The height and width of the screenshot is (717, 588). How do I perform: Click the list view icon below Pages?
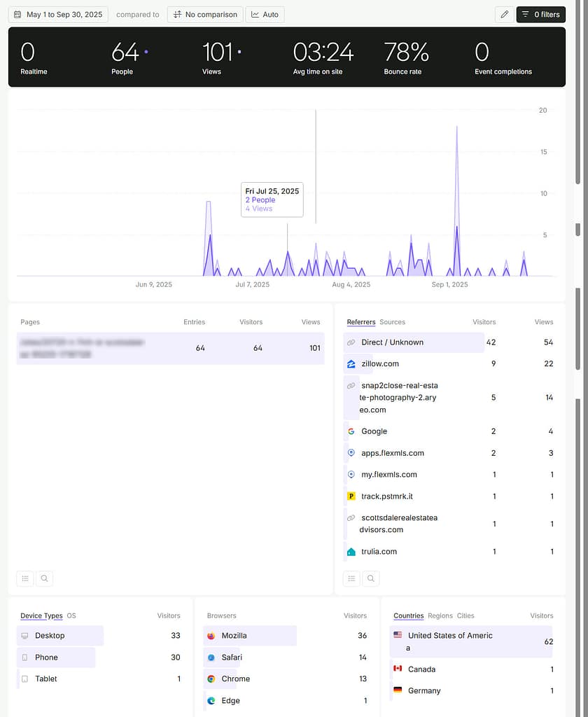pos(25,578)
